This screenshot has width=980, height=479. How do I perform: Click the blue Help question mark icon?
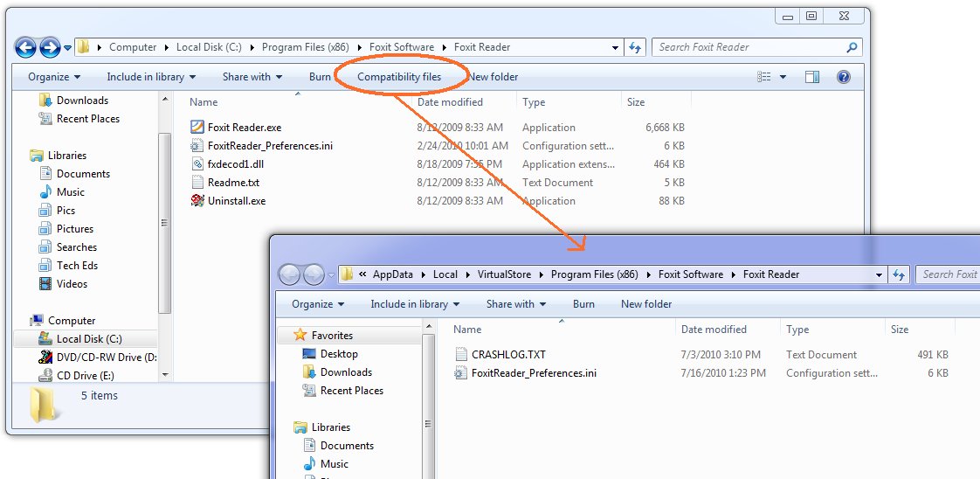click(x=843, y=77)
